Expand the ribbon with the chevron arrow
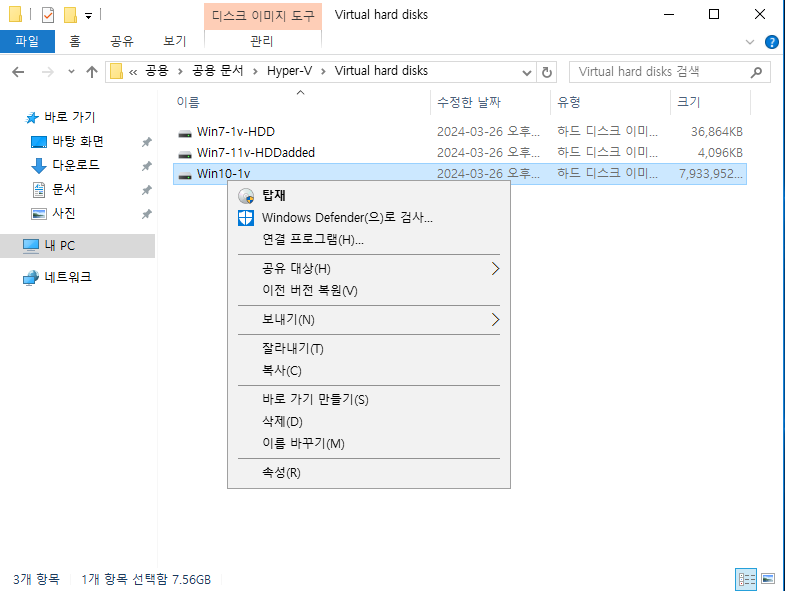Screen dimensions: 785x591 click(x=749, y=42)
